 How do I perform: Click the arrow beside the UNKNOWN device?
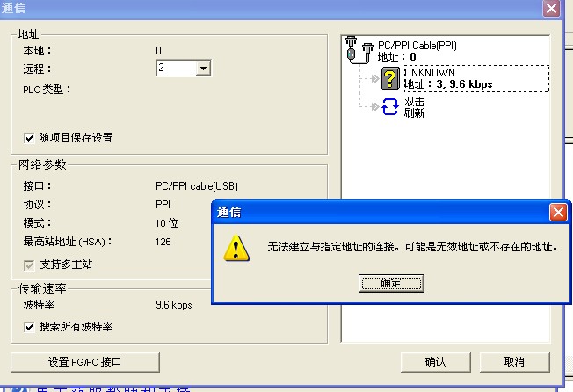pos(374,78)
